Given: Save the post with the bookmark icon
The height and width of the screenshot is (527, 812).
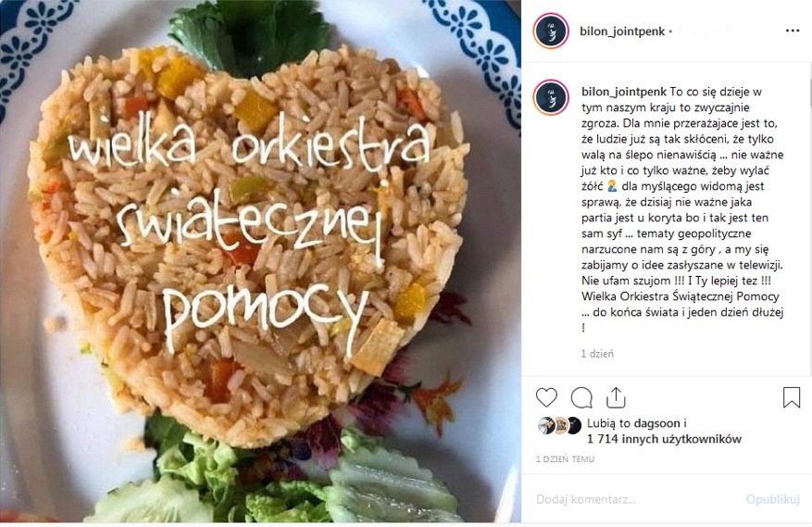Looking at the screenshot, I should [x=792, y=397].
